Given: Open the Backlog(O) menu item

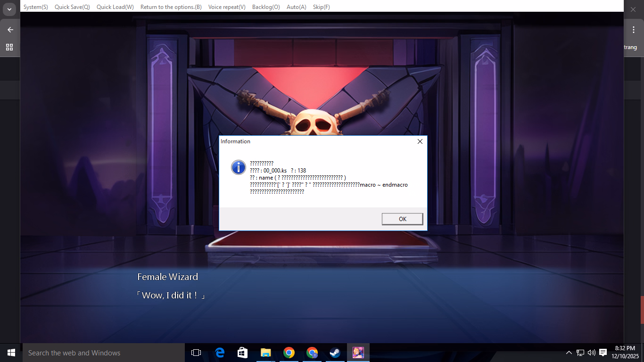Looking at the screenshot, I should click(266, 7).
